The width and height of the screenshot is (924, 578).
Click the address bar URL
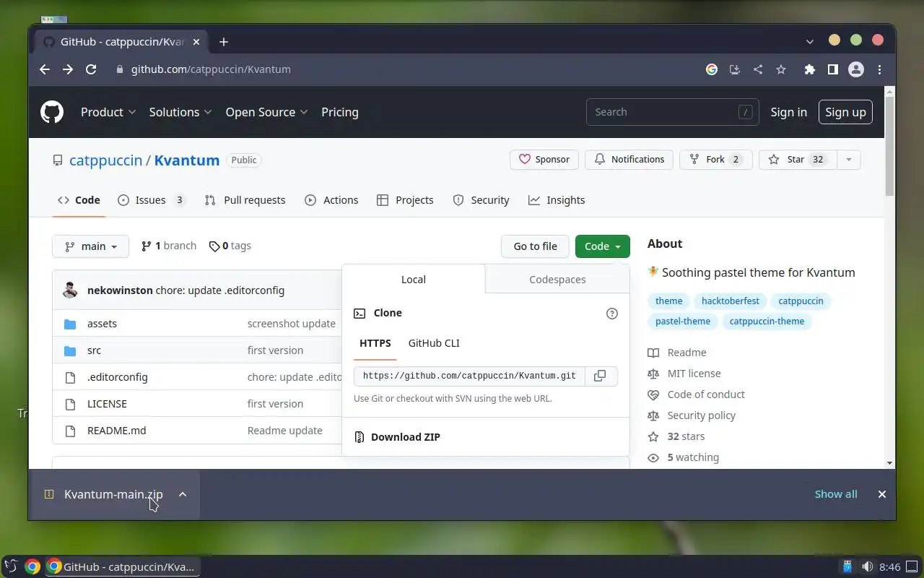211,69
